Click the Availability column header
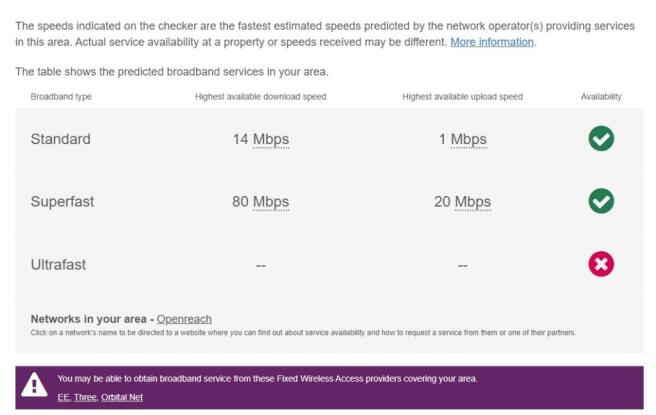Image resolution: width=656 pixels, height=415 pixels. (601, 96)
